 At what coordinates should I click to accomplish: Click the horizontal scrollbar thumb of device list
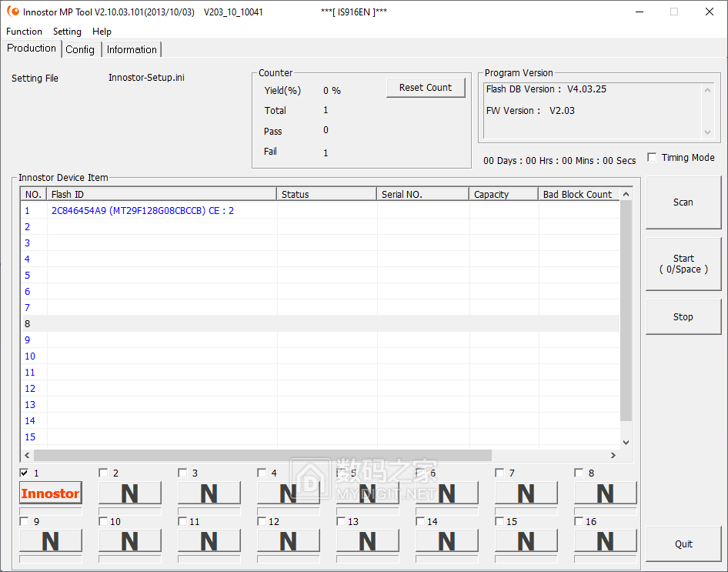[262, 455]
